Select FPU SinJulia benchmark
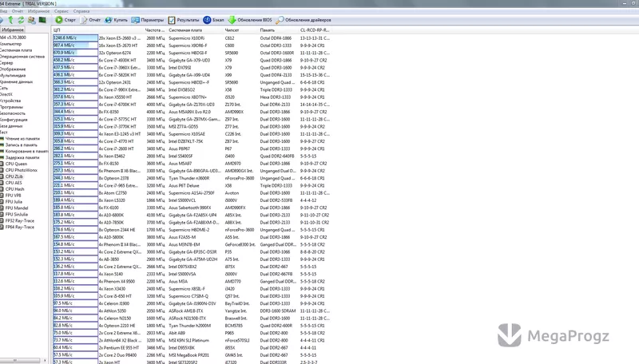The width and height of the screenshot is (639, 364). click(17, 214)
